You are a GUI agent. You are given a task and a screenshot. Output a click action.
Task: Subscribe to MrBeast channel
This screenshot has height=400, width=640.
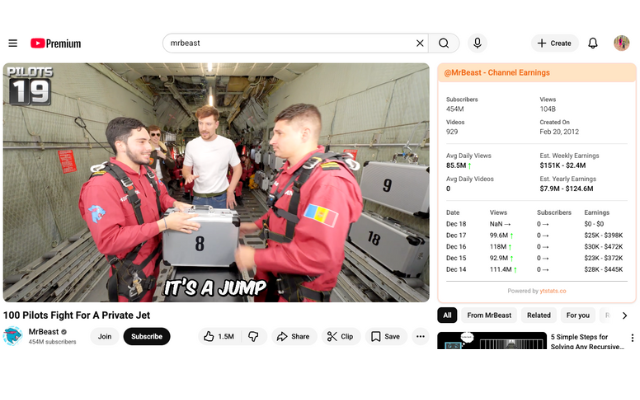point(146,337)
